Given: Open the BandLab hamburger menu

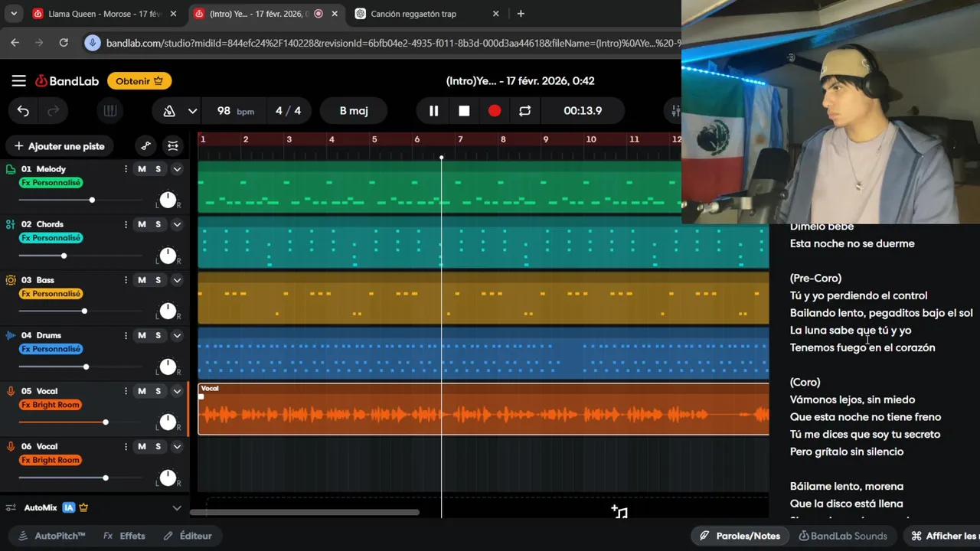Looking at the screenshot, I should pyautogui.click(x=19, y=81).
